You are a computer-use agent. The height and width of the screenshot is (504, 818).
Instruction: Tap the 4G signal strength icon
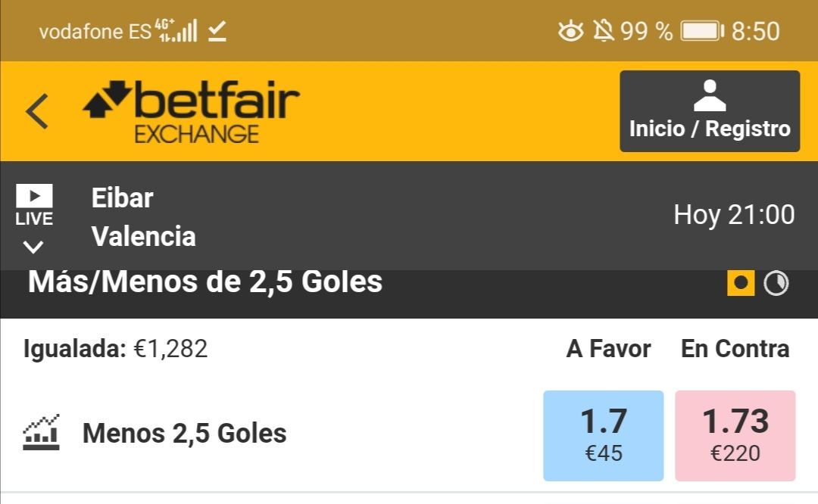coord(176,30)
